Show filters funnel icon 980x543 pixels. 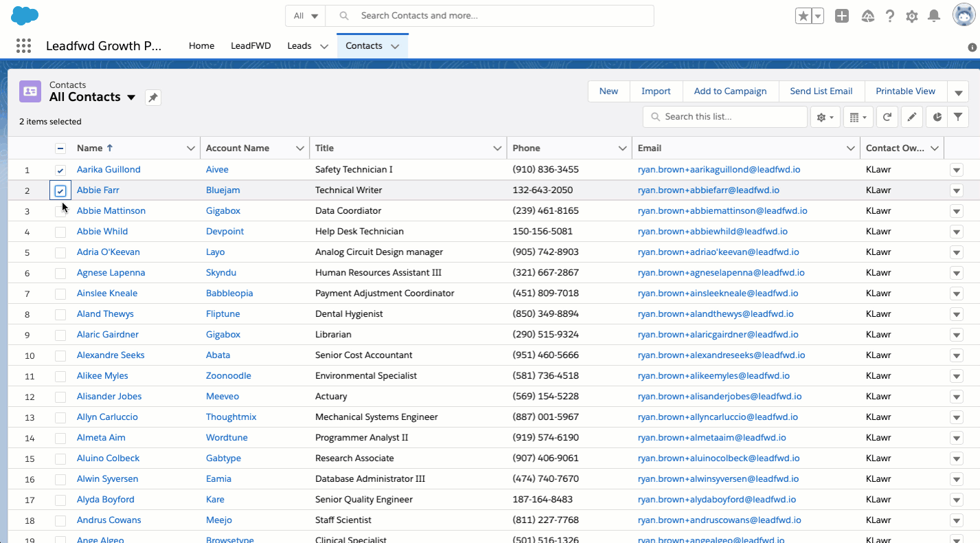click(958, 117)
